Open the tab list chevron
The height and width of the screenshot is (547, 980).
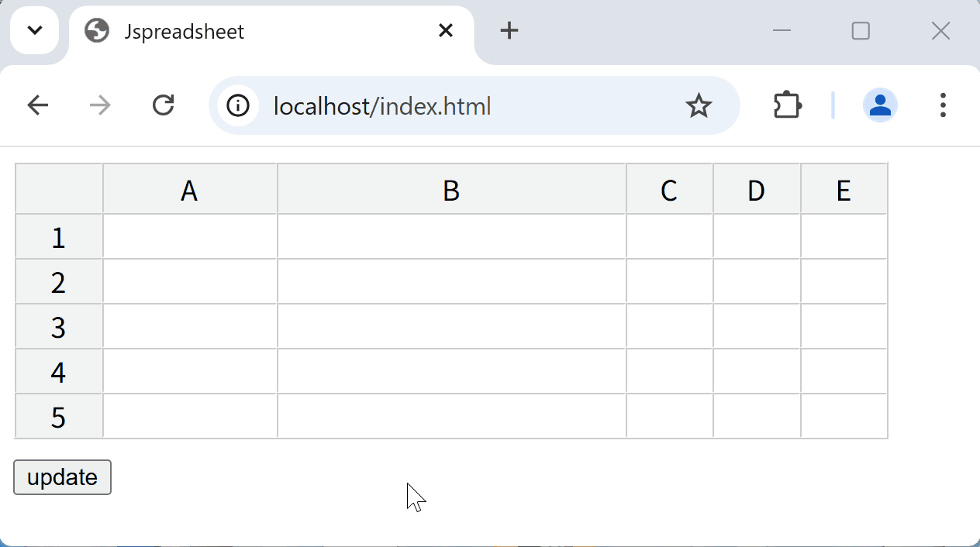point(34,30)
